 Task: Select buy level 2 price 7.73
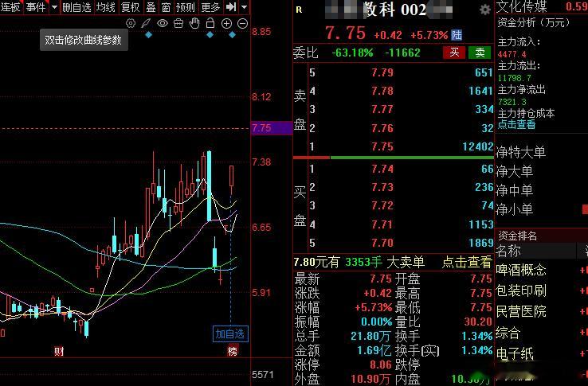coord(382,187)
